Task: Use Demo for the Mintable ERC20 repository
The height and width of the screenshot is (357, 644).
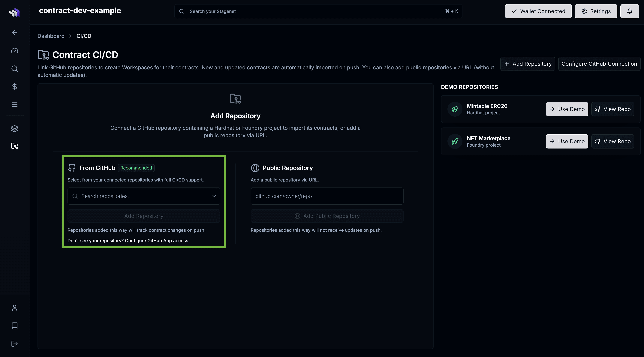Action: coord(567,109)
